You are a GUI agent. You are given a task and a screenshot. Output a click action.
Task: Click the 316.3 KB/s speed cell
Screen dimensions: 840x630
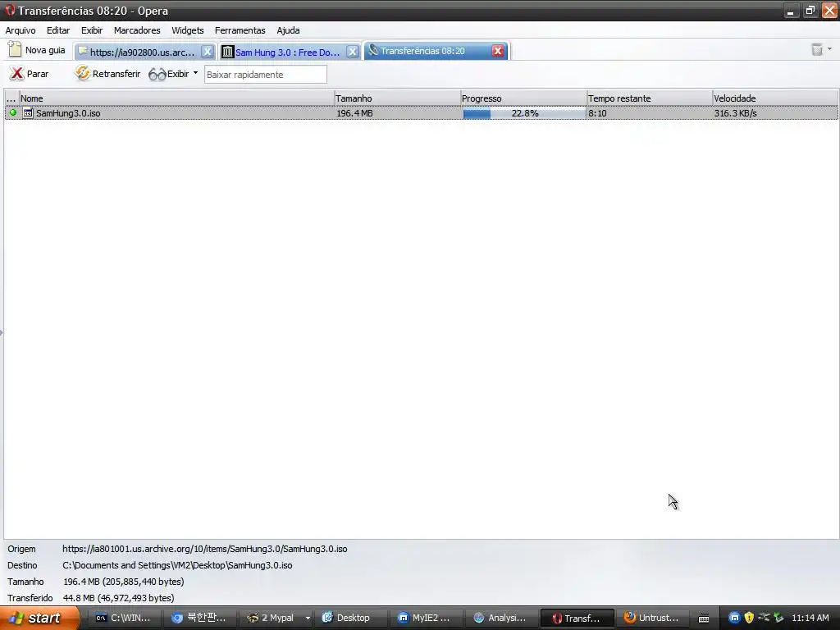[x=735, y=113]
